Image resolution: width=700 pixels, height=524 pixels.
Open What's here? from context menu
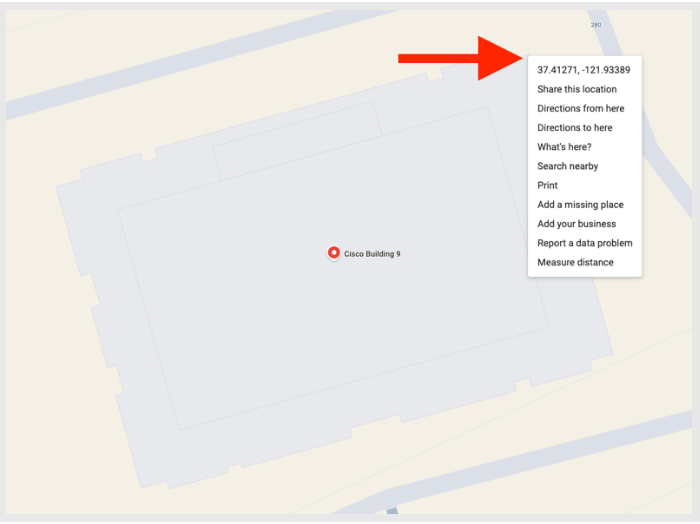coord(564,147)
